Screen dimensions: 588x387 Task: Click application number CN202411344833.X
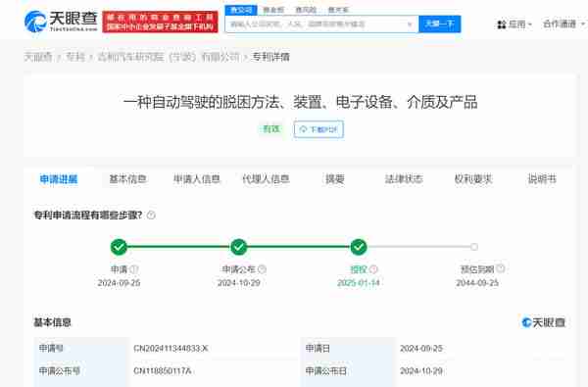171,349
